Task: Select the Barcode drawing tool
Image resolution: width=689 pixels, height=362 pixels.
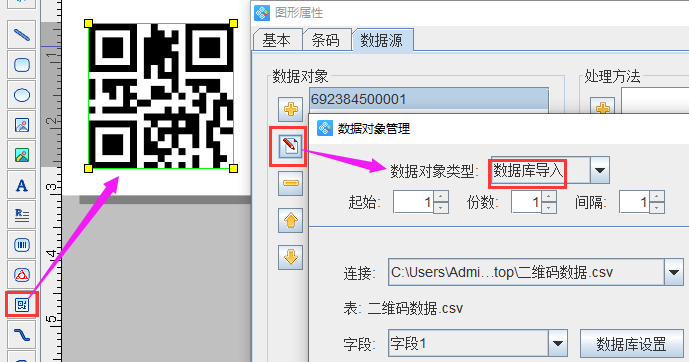Action: click(x=22, y=245)
